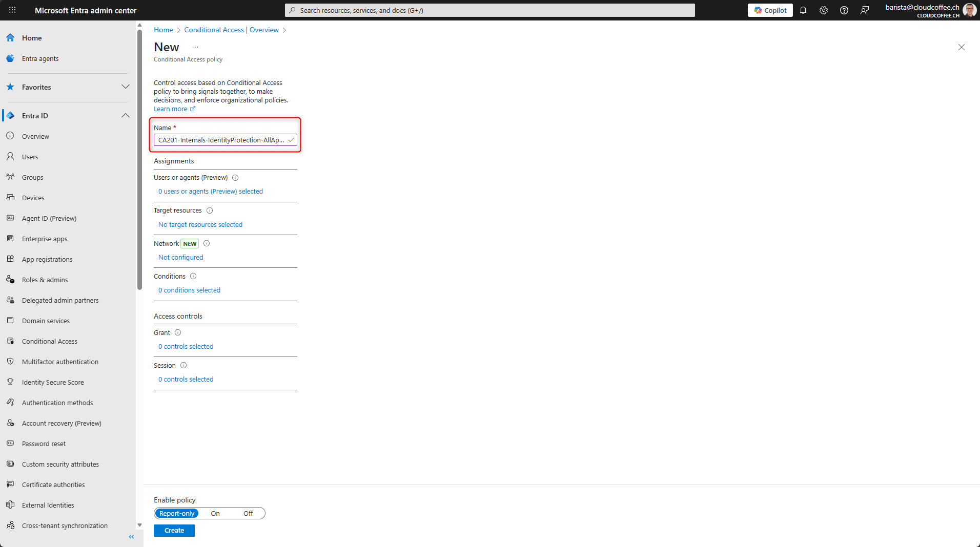Open the notifications bell icon
980x547 pixels.
803,10
